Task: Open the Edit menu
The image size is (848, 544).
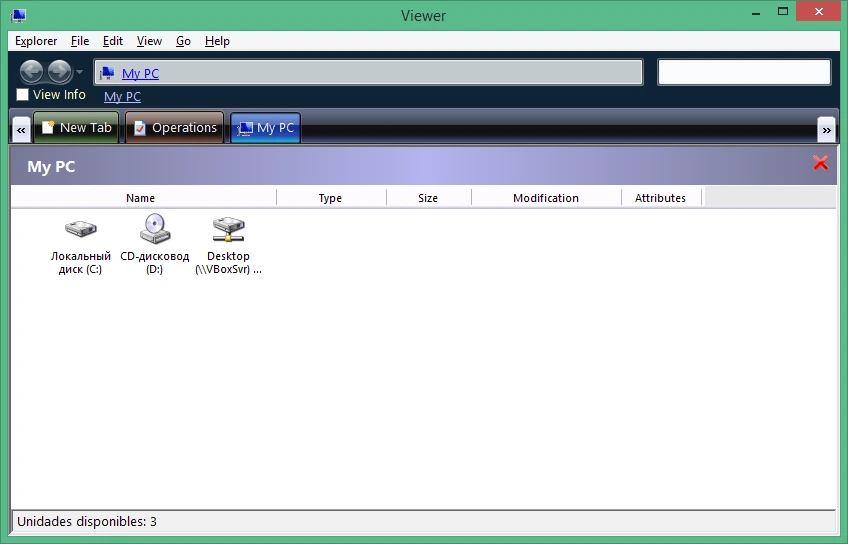Action: [112, 41]
